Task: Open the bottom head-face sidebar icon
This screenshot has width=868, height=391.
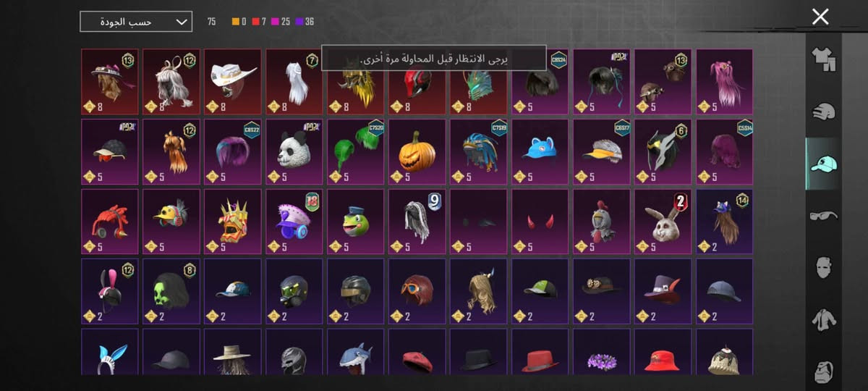Action: (x=823, y=369)
